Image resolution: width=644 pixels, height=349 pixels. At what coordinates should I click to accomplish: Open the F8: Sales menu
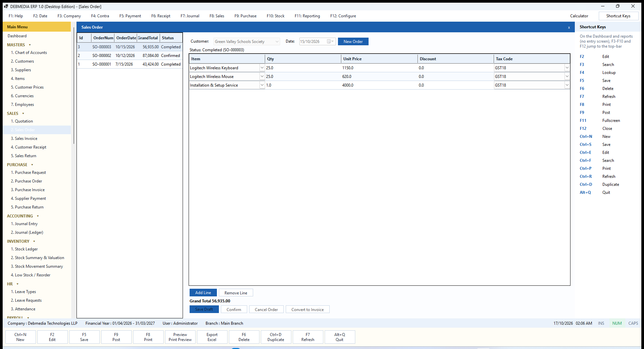pos(217,16)
